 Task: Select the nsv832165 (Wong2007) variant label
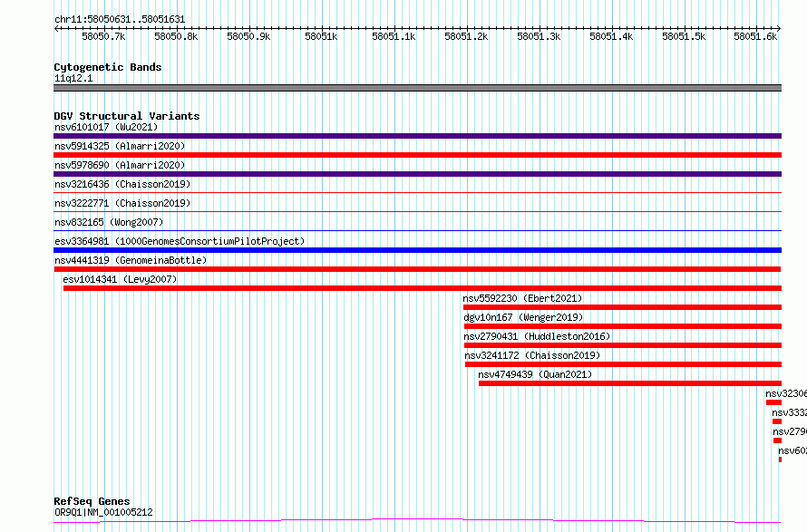(109, 222)
